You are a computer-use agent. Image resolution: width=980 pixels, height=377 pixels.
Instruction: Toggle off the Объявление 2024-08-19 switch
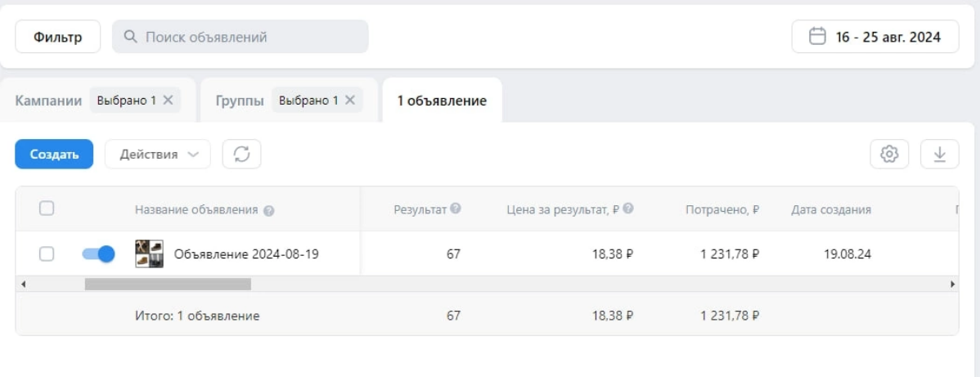tap(98, 254)
